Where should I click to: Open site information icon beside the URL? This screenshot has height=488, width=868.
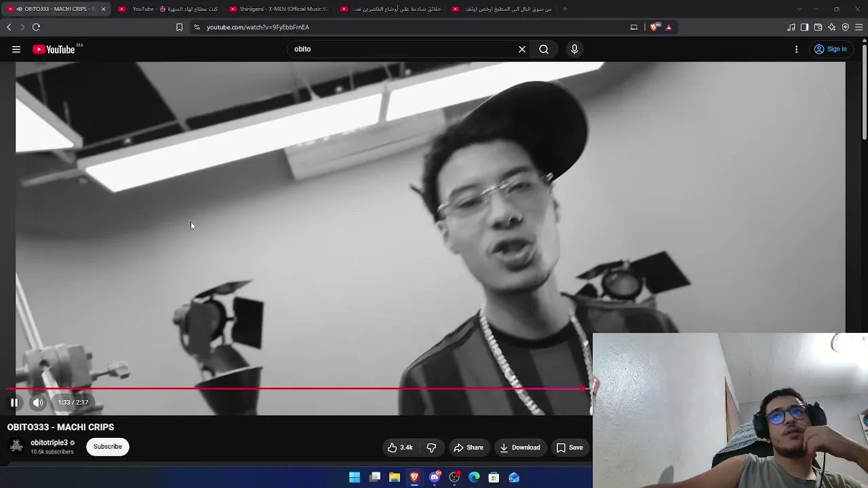tap(197, 27)
